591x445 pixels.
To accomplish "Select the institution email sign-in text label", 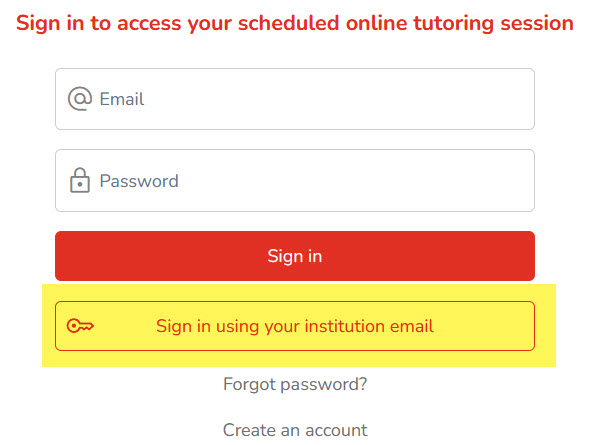I will click(295, 326).
